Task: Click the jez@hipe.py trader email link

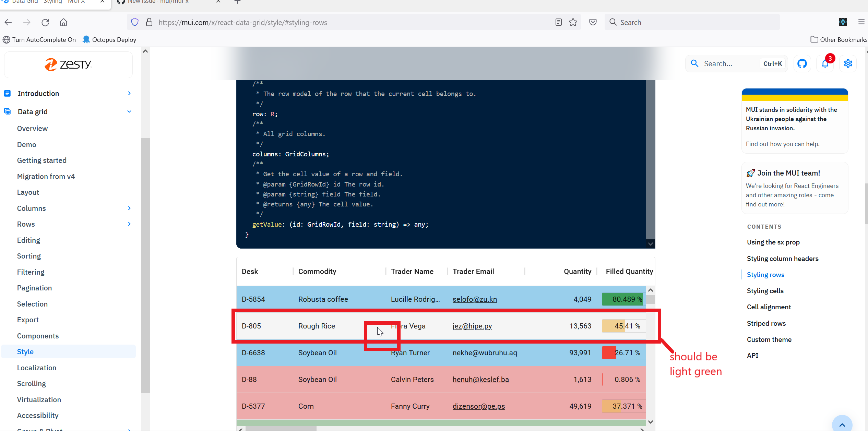Action: point(472,326)
